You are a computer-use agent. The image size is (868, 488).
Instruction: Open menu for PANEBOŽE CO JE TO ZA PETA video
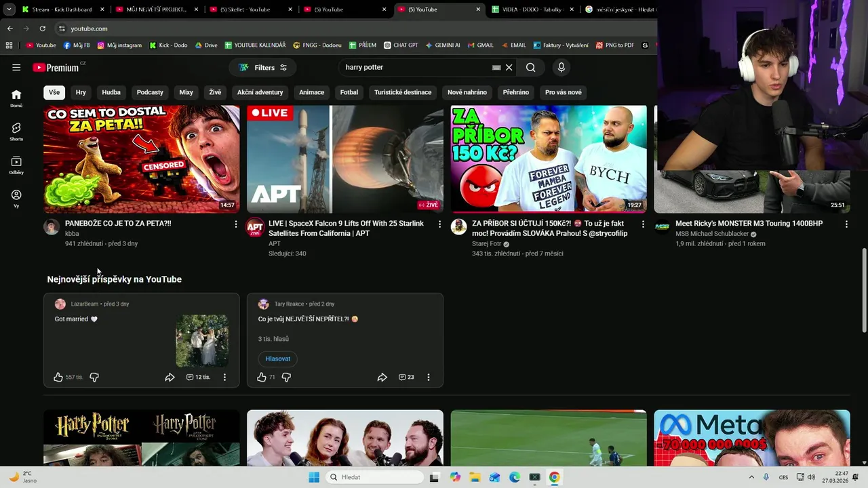pyautogui.click(x=236, y=224)
